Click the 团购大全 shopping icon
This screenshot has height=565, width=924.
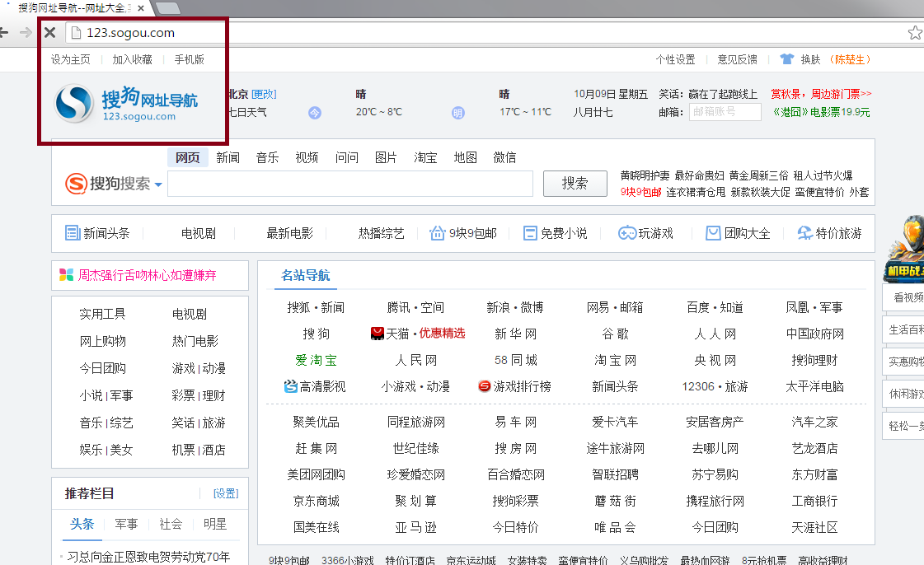click(713, 233)
